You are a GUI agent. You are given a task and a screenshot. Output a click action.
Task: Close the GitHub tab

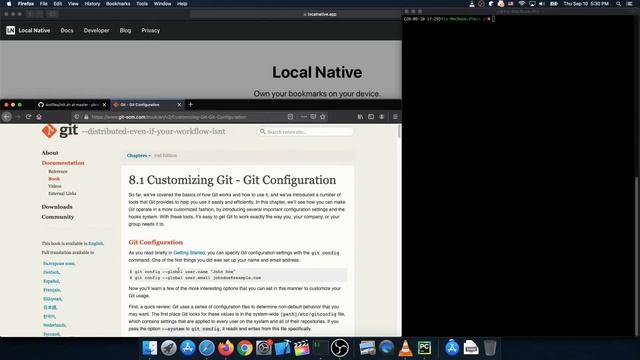(x=104, y=104)
